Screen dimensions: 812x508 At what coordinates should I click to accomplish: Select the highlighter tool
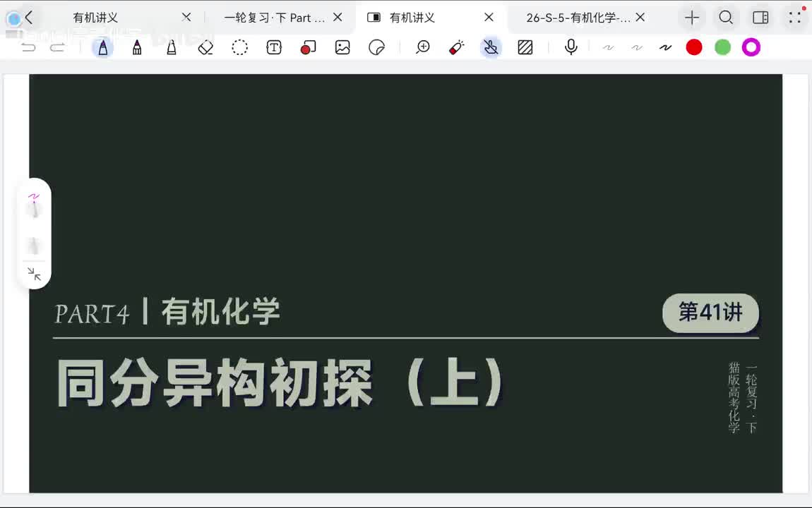(172, 47)
